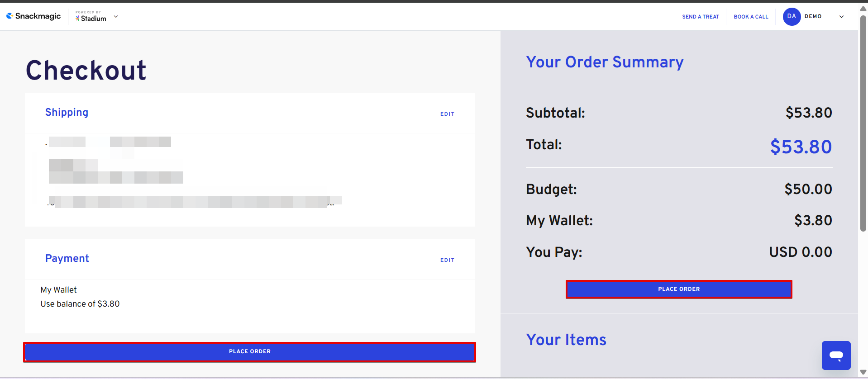868x379 pixels.
Task: Click the Snackmagic logo
Action: [33, 16]
